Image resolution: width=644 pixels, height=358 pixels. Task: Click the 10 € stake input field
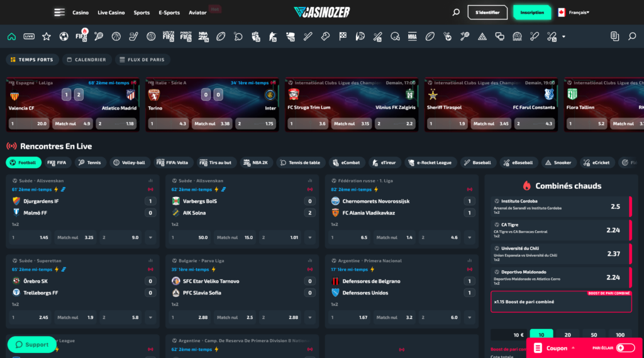click(509, 335)
